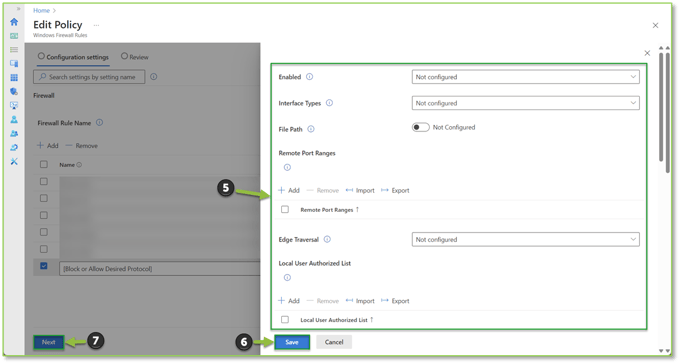680x364 pixels.
Task: Export Local User Authorized List
Action: tap(395, 301)
